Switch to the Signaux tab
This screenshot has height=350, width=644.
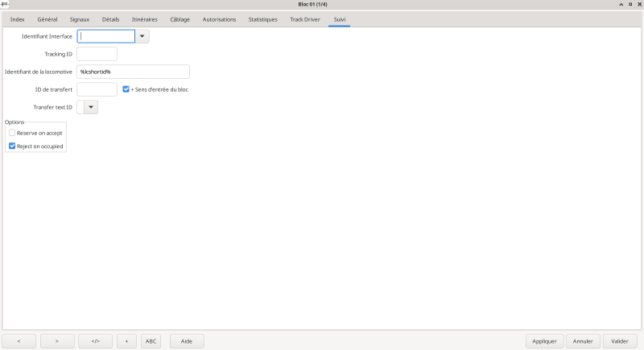(80, 19)
